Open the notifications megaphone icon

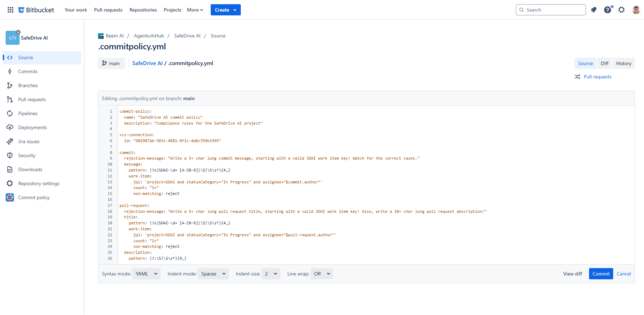(x=594, y=10)
